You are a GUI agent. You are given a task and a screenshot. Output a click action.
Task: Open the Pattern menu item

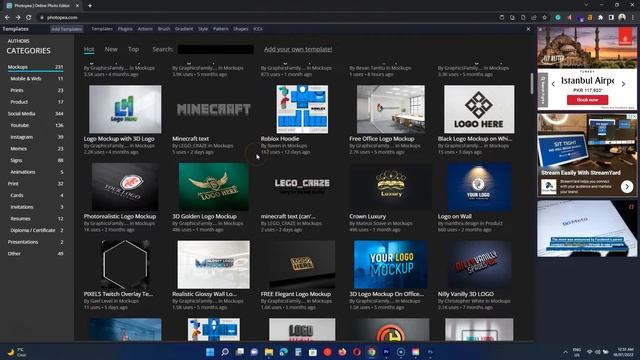(x=220, y=29)
